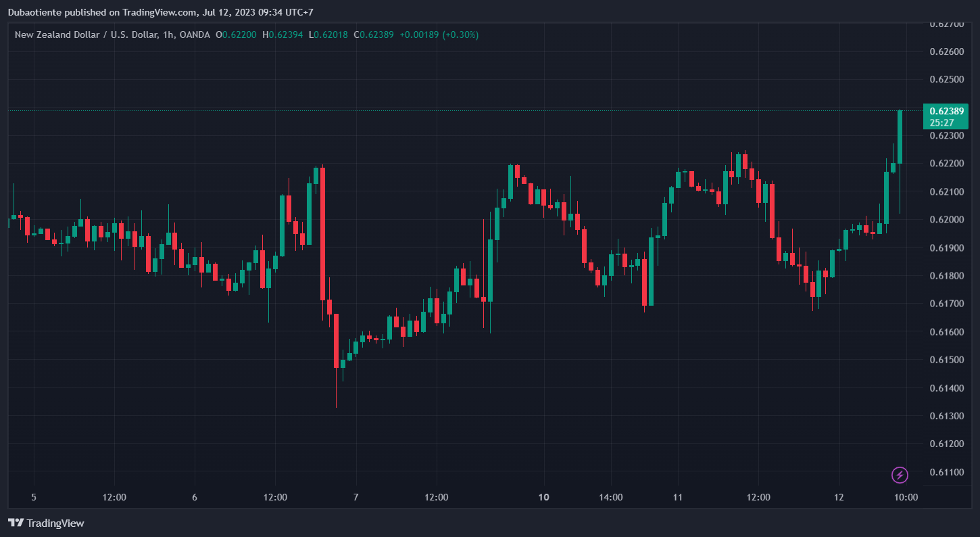Click date label 7 on time axis

pos(356,497)
